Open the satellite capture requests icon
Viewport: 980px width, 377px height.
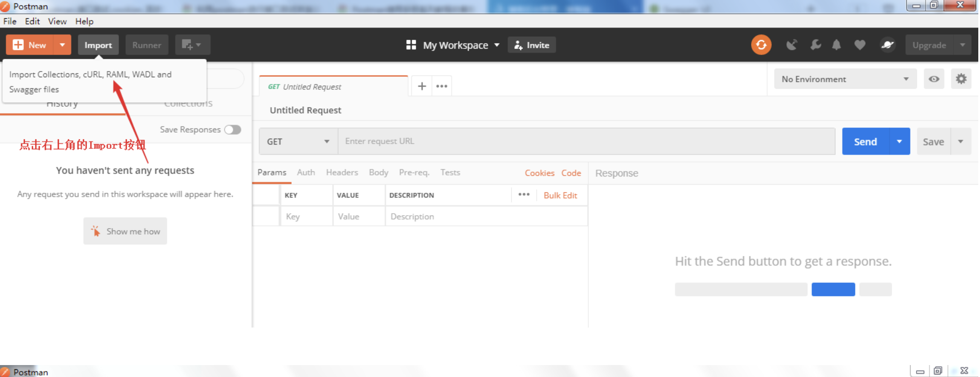[792, 45]
